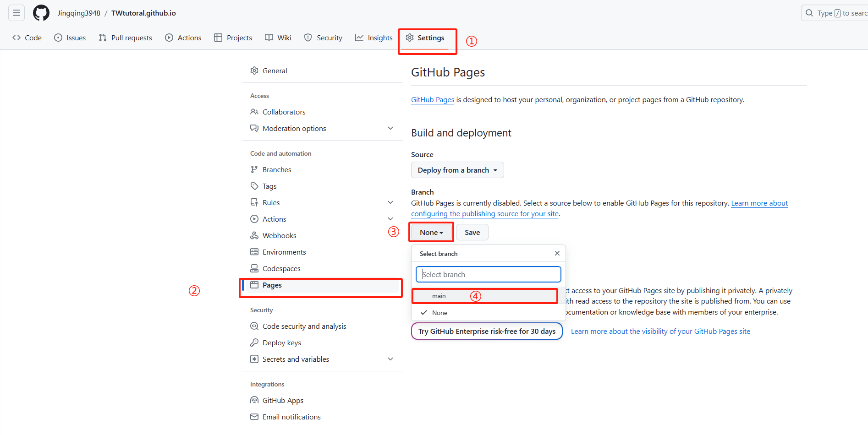
Task: Open Collaborators settings page
Action: 284,112
